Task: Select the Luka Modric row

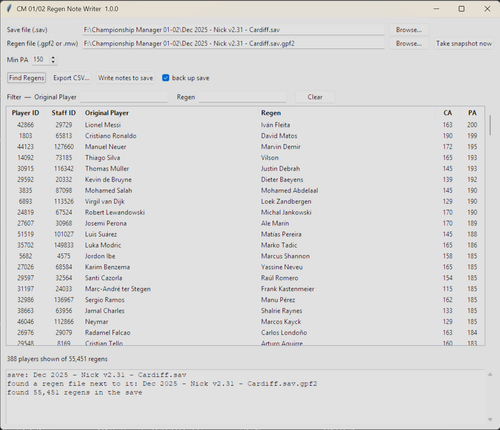Action: pyautogui.click(x=245, y=245)
